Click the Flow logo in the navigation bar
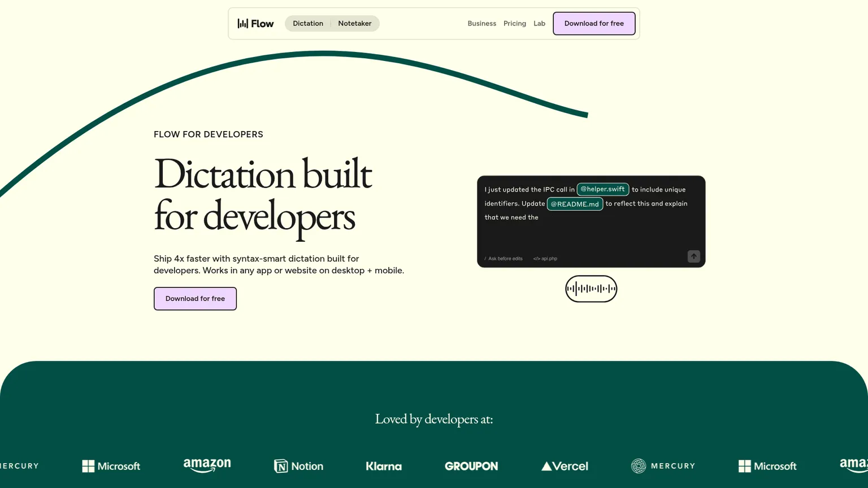Screen dimensions: 868x488 pos(255,24)
